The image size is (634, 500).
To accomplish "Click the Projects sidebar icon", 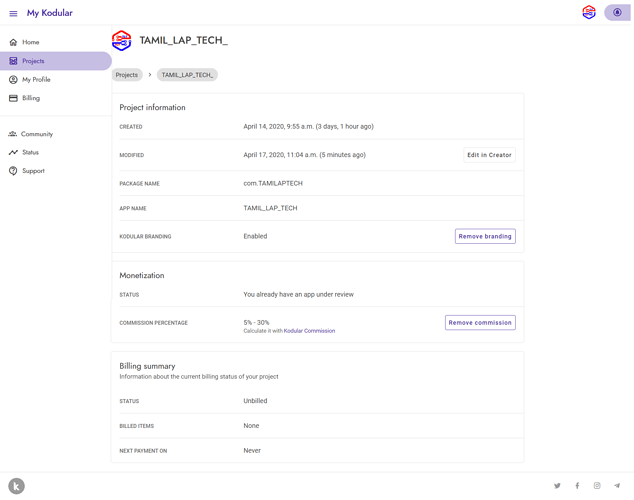I will tap(13, 61).
